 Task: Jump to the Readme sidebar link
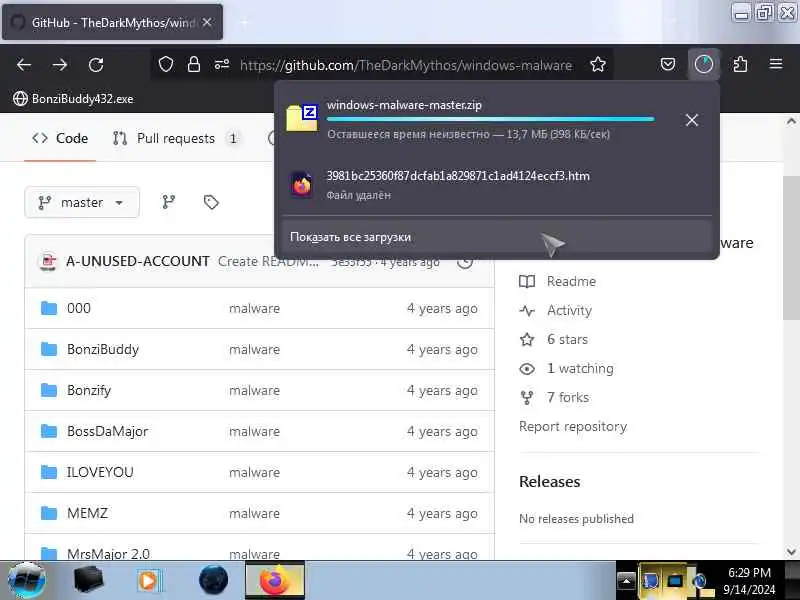pos(557,281)
